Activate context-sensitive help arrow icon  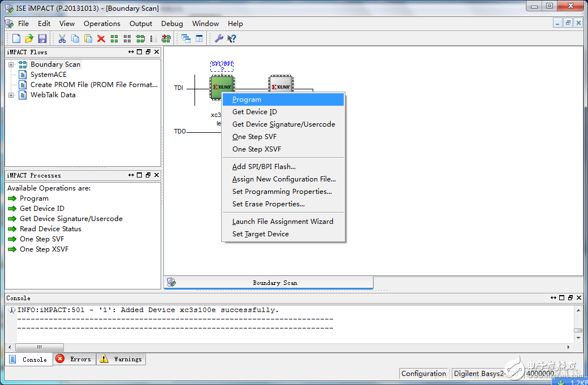[x=231, y=38]
